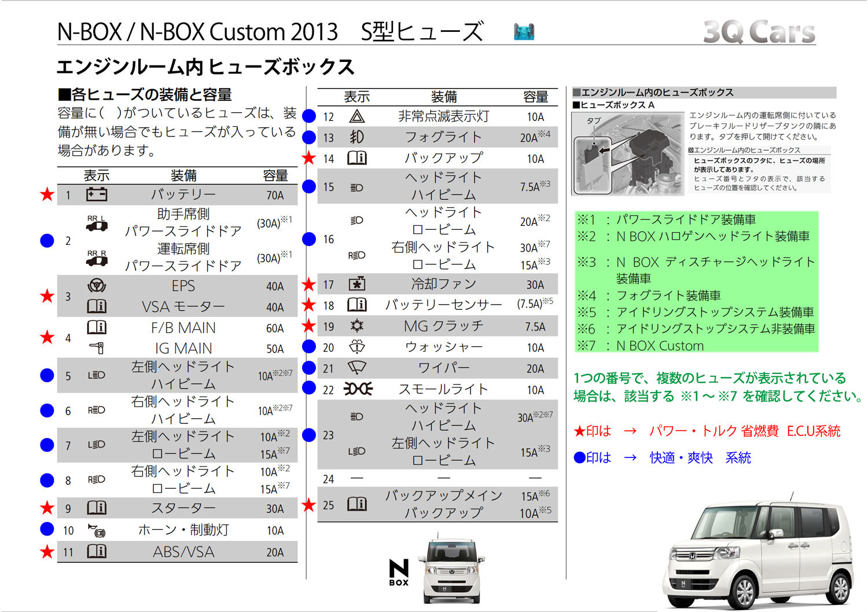Click the スモールライト label

point(444,389)
